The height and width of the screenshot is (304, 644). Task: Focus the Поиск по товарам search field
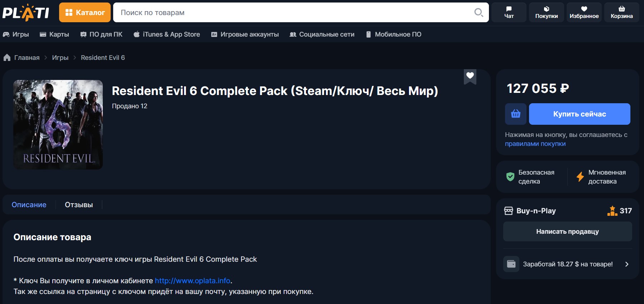[294, 13]
